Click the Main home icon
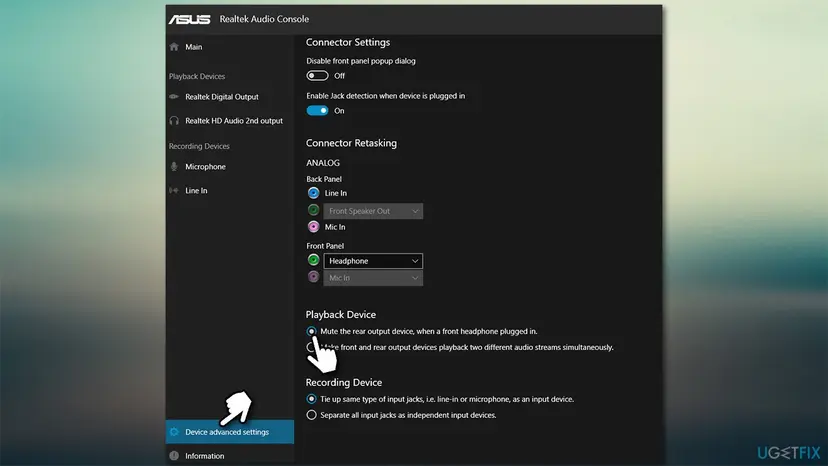This screenshot has width=828, height=466. (174, 47)
